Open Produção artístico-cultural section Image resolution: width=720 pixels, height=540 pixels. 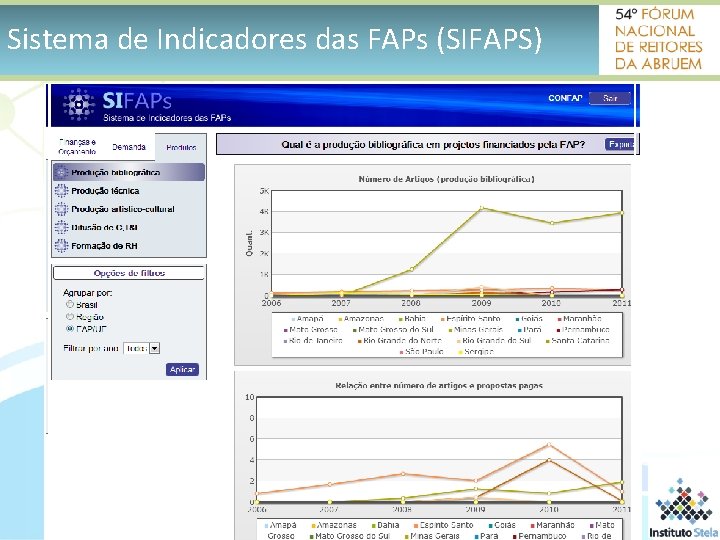[123, 209]
